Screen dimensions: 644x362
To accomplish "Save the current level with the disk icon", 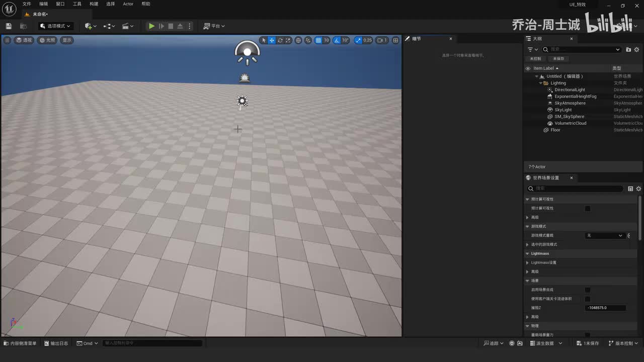I will [9, 26].
